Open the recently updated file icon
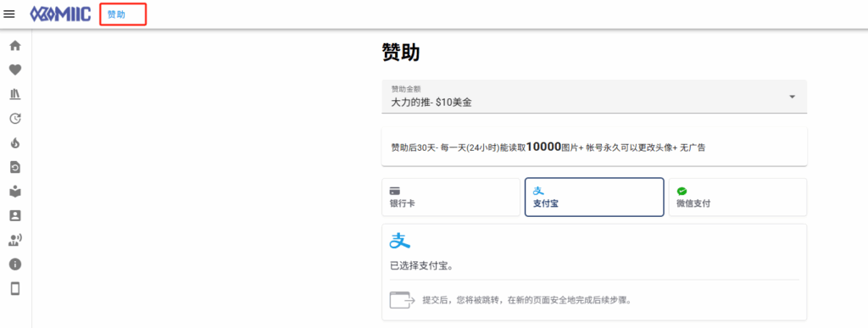 pos(15,167)
